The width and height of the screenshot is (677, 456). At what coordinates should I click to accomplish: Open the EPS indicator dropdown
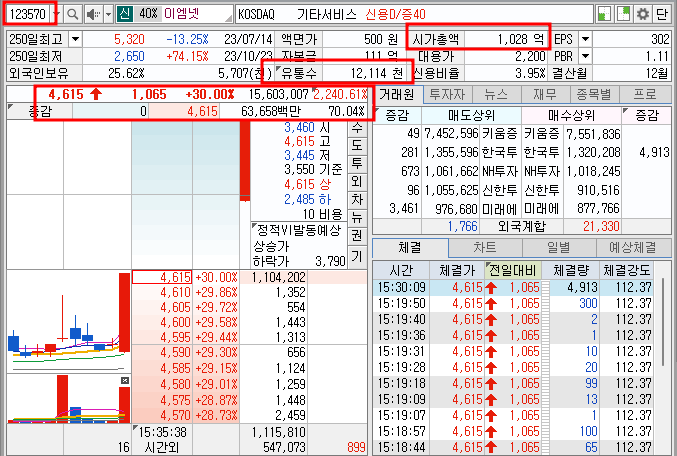585,39
